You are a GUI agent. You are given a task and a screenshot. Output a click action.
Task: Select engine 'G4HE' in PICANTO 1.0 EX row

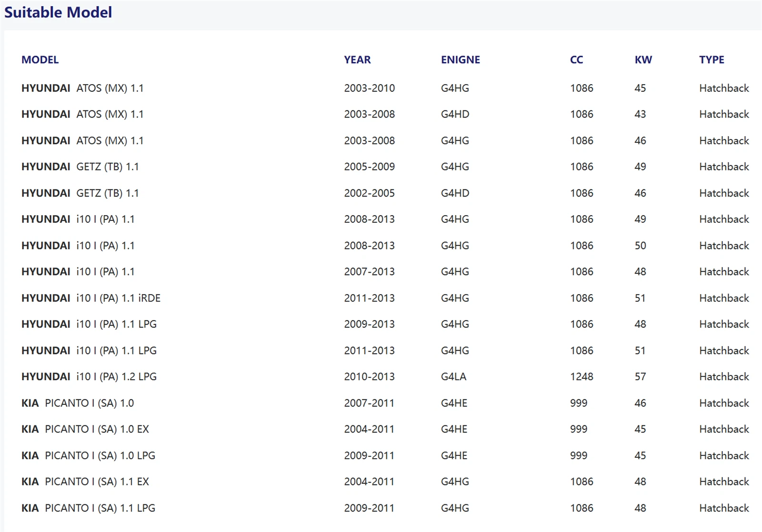454,429
